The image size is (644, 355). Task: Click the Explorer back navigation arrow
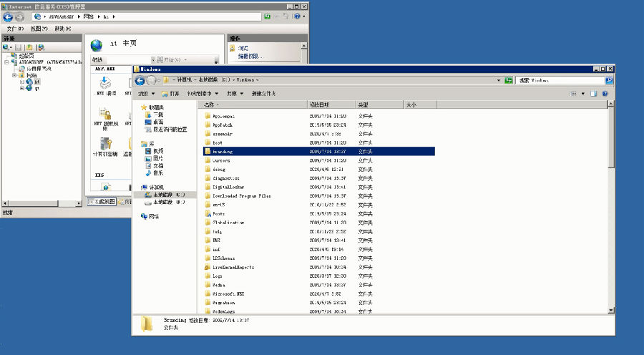pos(140,80)
